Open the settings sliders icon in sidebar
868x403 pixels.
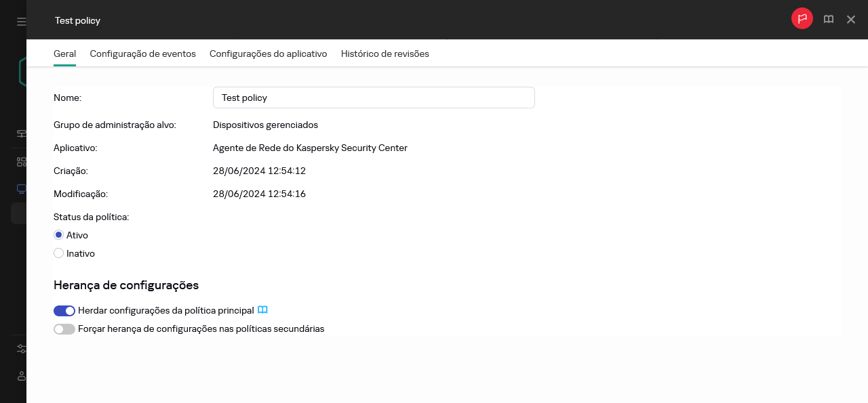pos(22,349)
